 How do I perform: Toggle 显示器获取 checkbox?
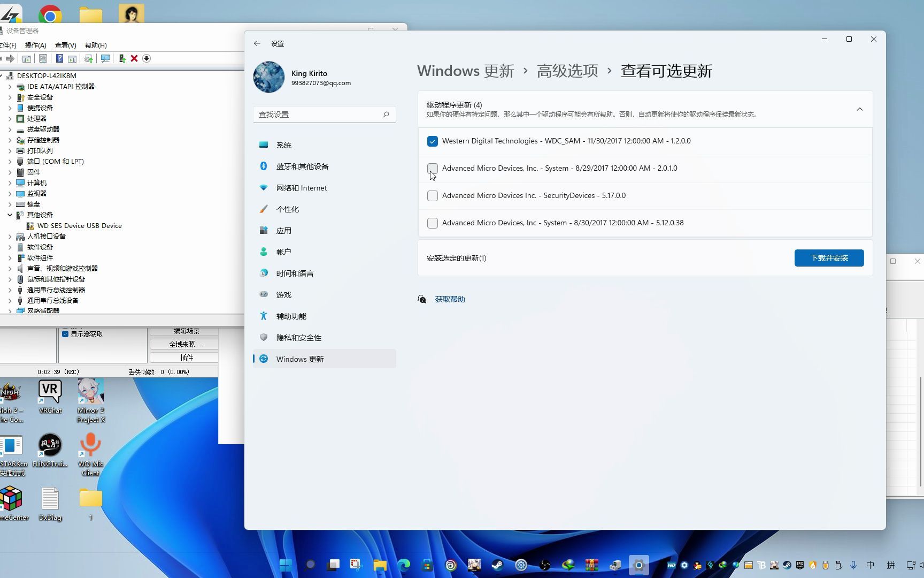point(65,334)
